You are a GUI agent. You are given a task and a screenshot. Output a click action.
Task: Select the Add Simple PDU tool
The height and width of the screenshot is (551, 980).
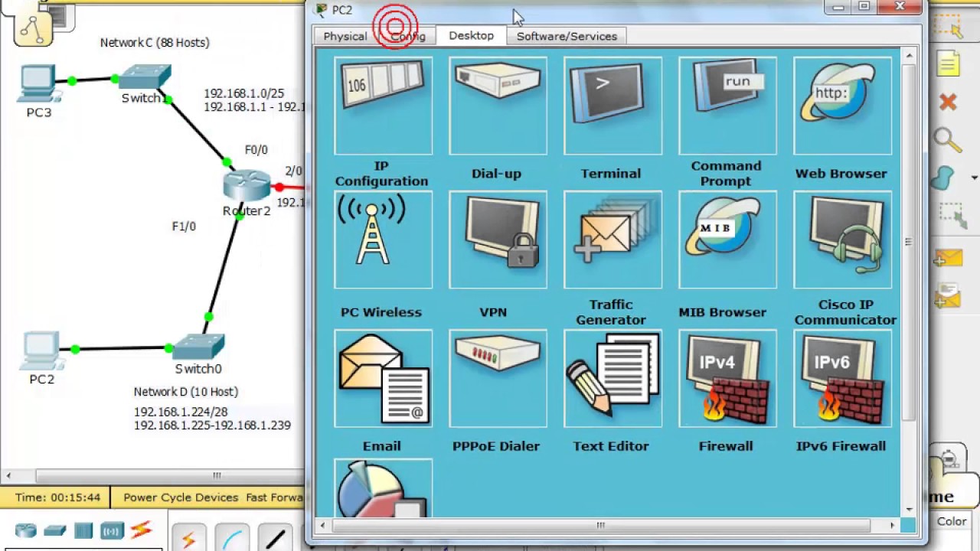point(948,259)
